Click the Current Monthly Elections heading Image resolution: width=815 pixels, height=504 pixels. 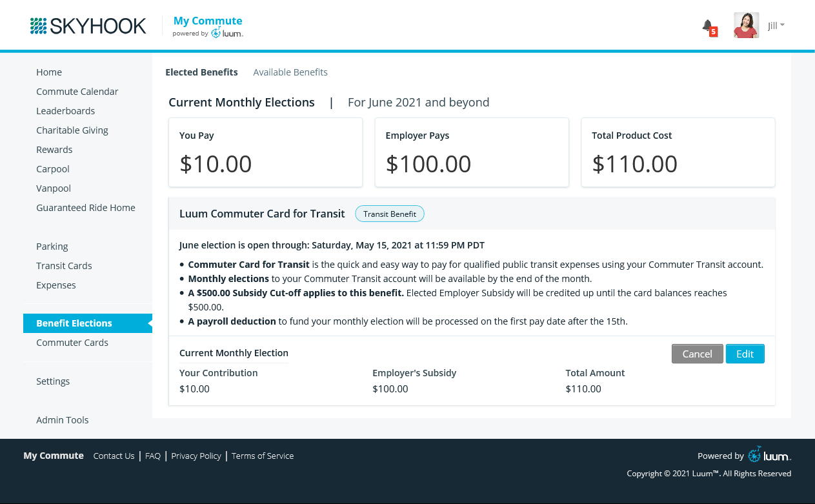click(x=241, y=102)
